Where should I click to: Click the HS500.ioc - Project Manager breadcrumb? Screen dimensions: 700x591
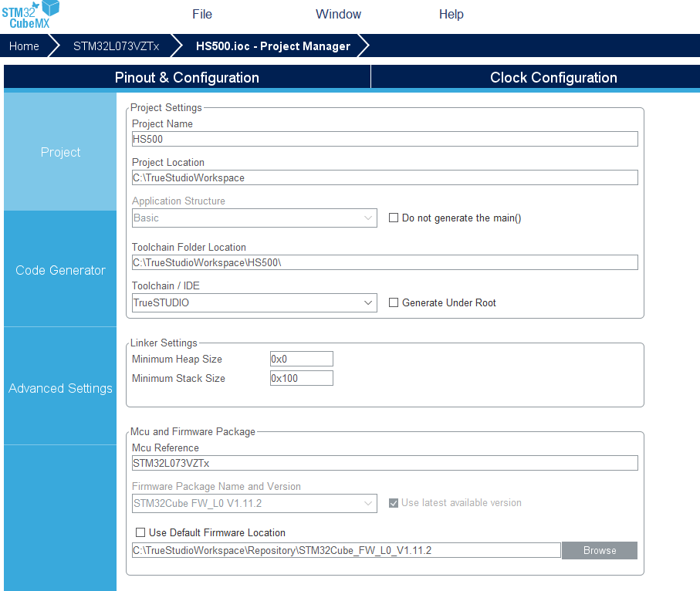(x=273, y=46)
